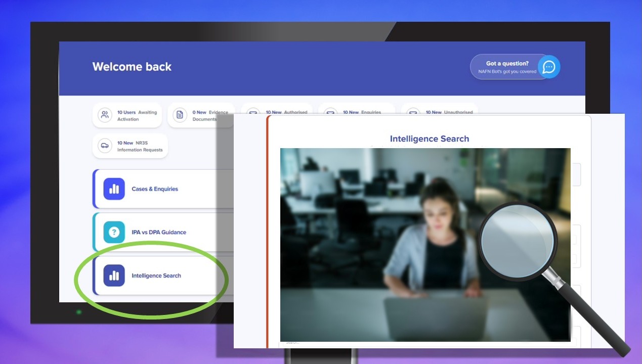Click the envelope icon on the Unauthorised card
Image resolution: width=642 pixels, height=364 pixels.
[x=413, y=113]
